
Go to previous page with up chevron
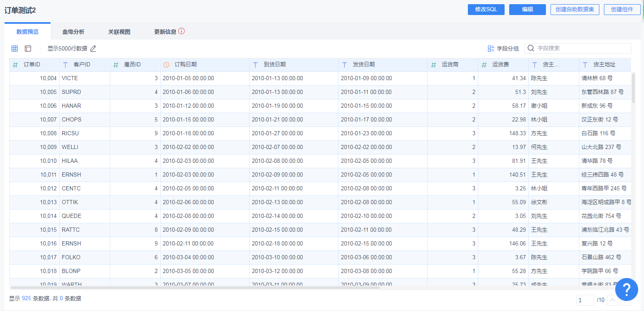612,300
